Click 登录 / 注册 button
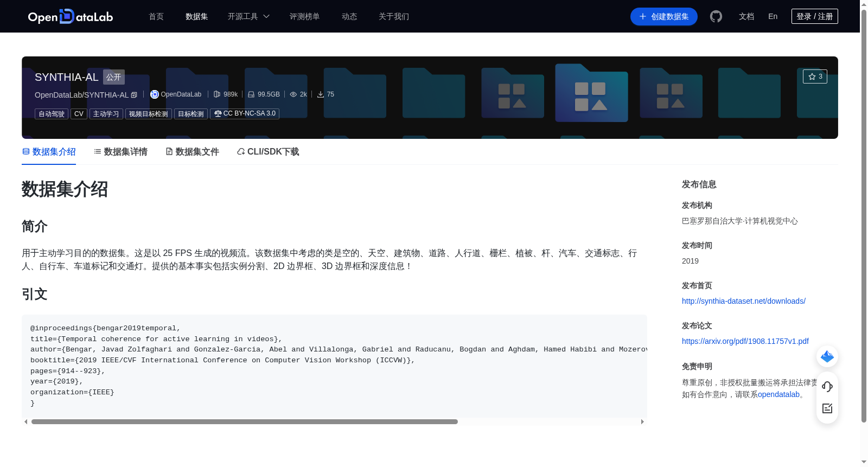This screenshot has height=467, width=868. click(815, 16)
